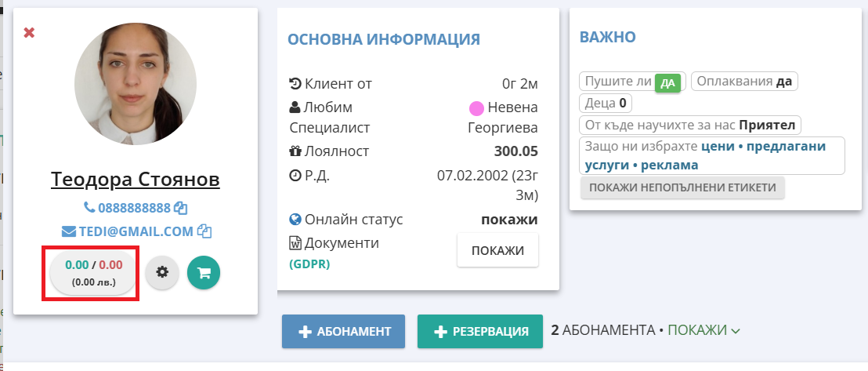
Task: Click the Деца 0 tag
Action: [606, 103]
